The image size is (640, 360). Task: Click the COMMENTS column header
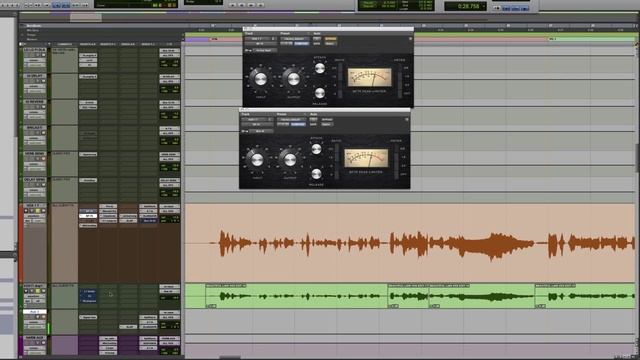coord(64,44)
